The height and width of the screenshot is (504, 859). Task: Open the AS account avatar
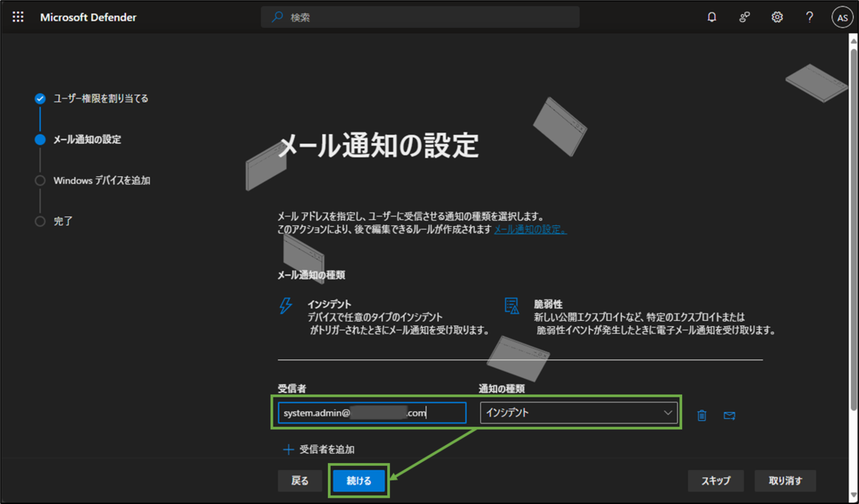pos(842,18)
